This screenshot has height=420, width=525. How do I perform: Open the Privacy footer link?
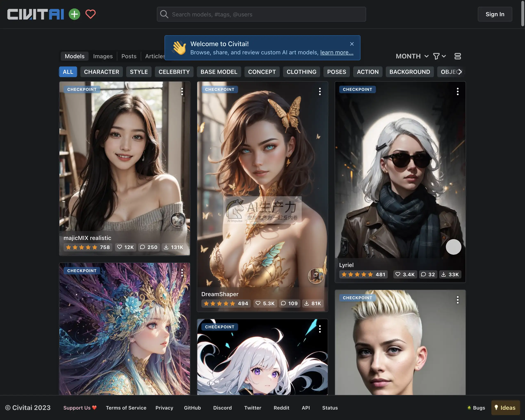pyautogui.click(x=164, y=408)
